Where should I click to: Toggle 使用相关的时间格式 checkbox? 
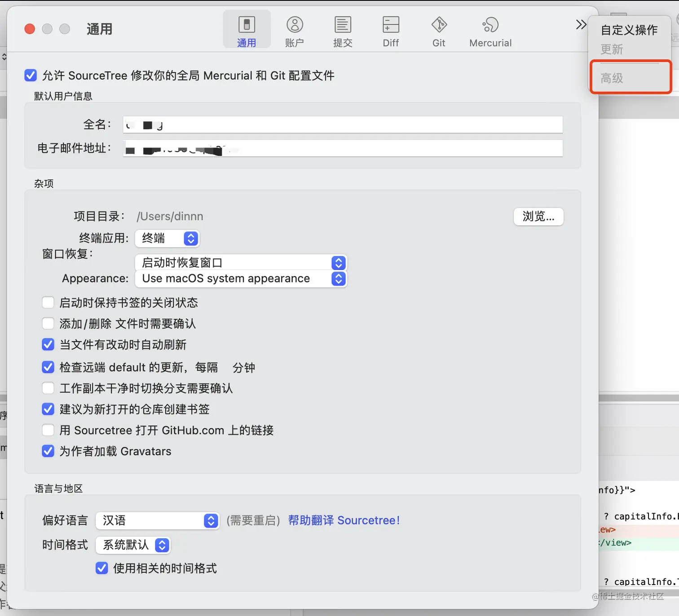[102, 568]
